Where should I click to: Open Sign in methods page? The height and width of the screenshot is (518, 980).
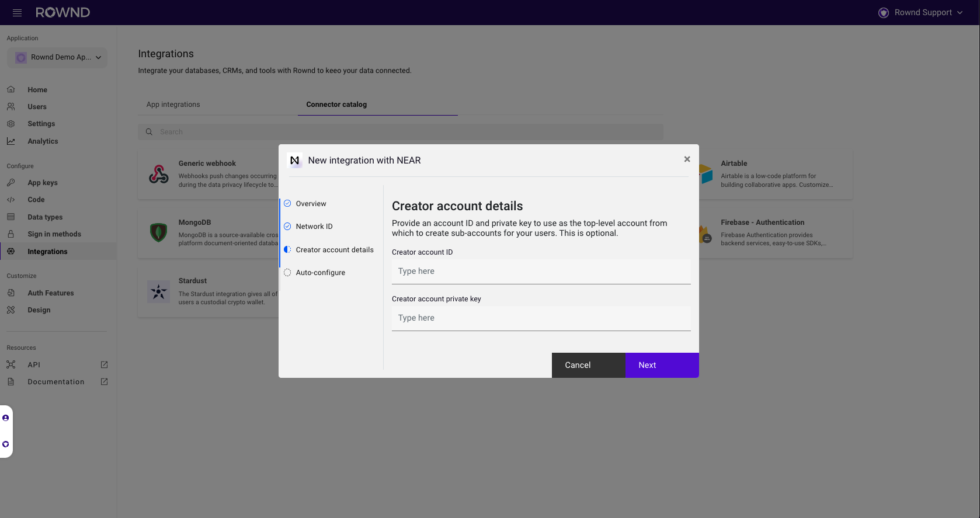[54, 234]
